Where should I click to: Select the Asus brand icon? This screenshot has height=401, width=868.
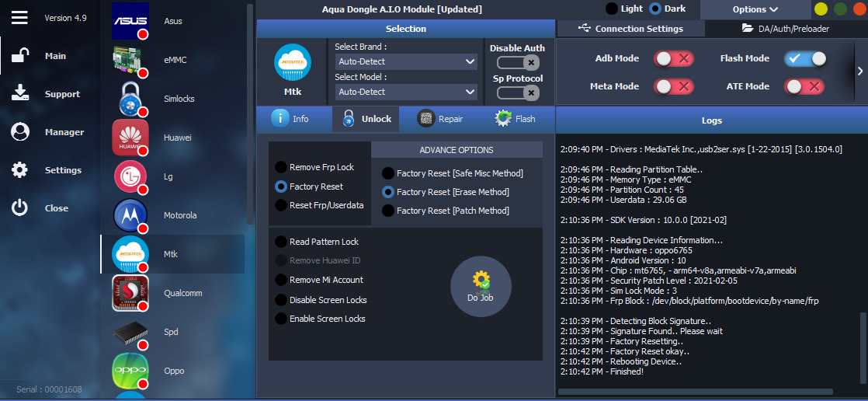[x=130, y=21]
